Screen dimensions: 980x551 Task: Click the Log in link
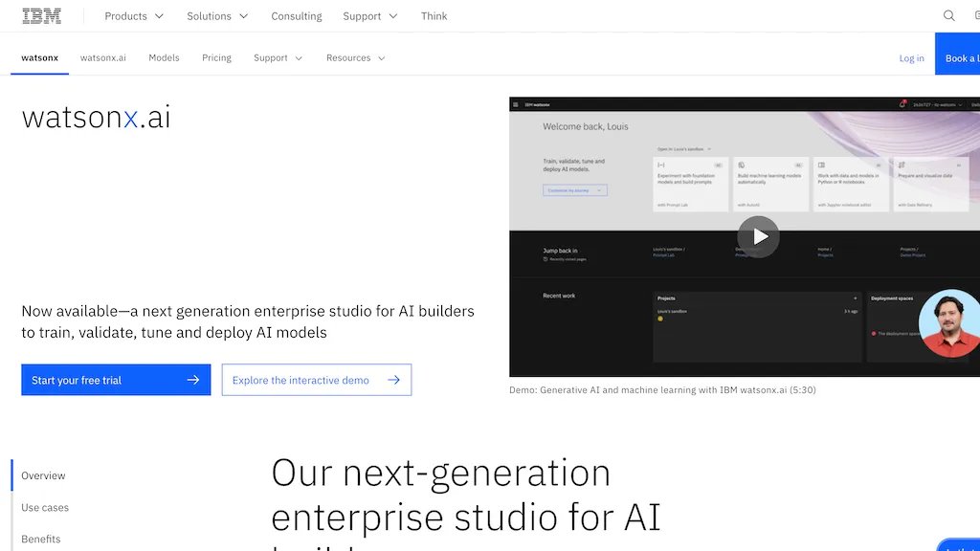point(911,57)
